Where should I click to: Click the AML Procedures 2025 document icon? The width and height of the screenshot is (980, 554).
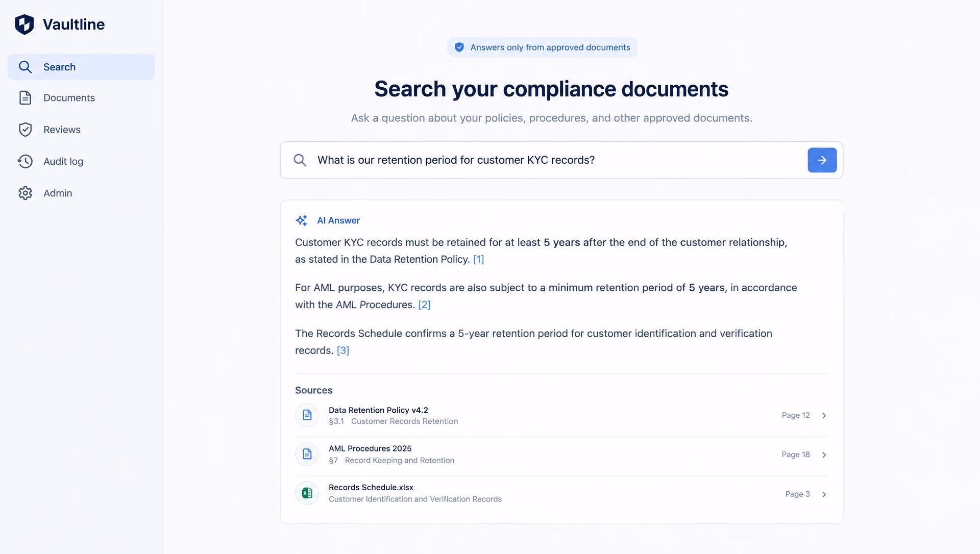tap(307, 454)
